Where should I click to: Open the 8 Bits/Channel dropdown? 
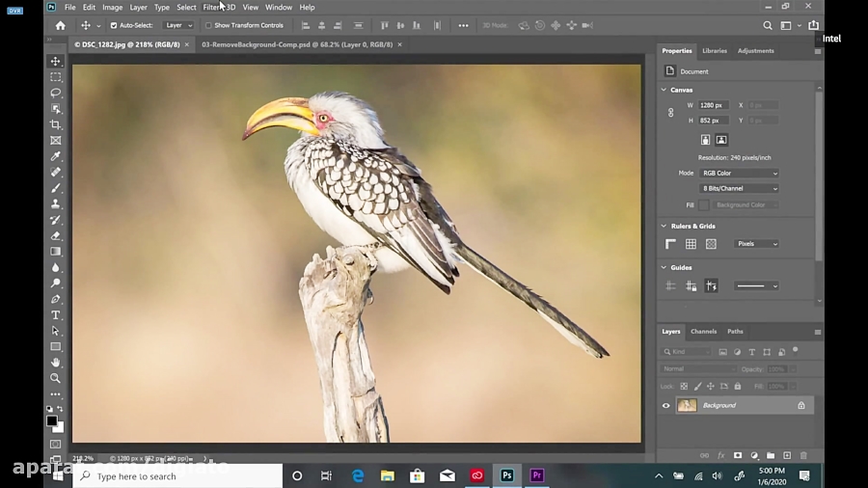tap(740, 189)
